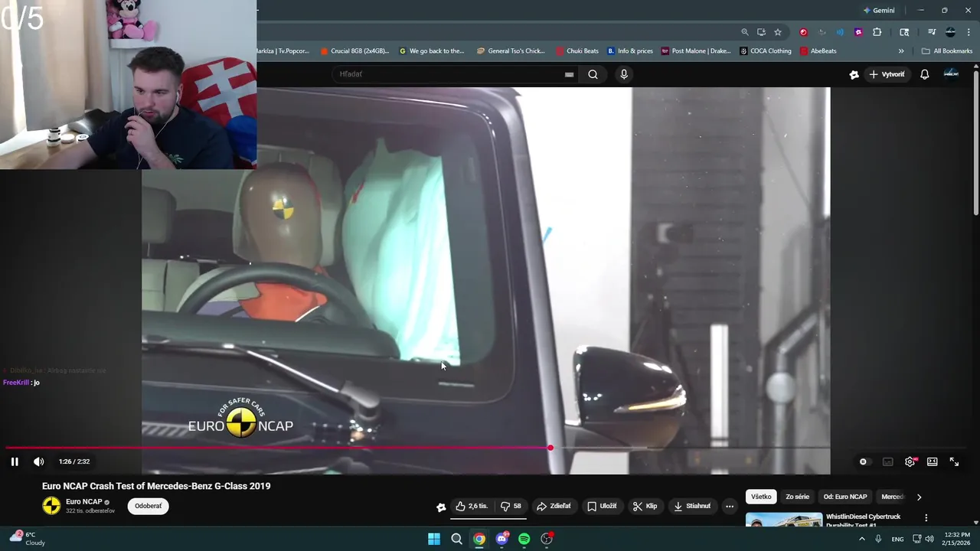The height and width of the screenshot is (551, 980).
Task: Mute the video with the speaker icon
Action: 38,461
